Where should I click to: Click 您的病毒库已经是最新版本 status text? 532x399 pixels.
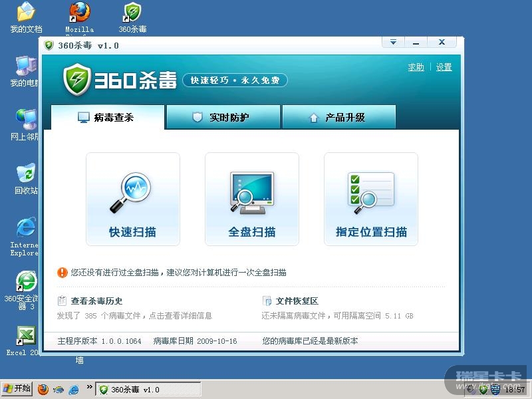click(x=310, y=341)
